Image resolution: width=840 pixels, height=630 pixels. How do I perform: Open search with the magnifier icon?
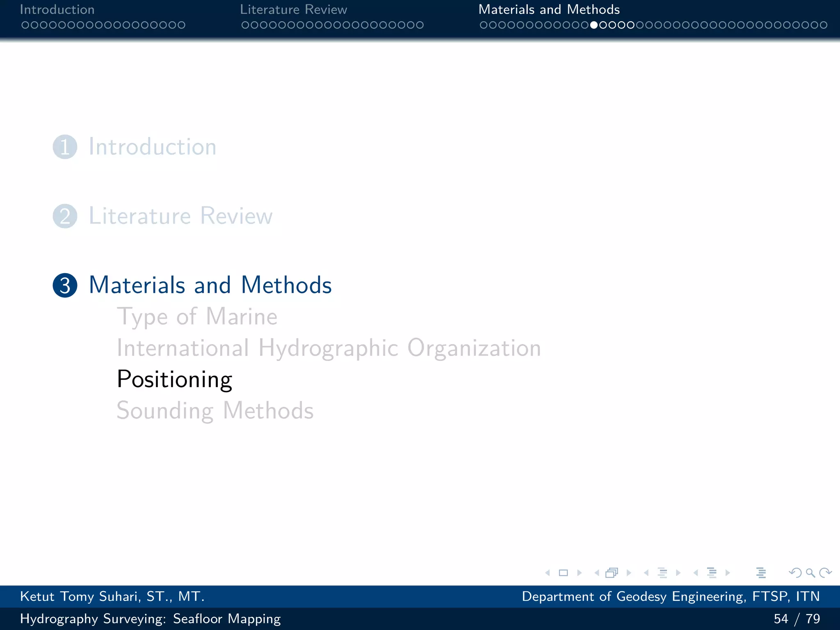810,573
